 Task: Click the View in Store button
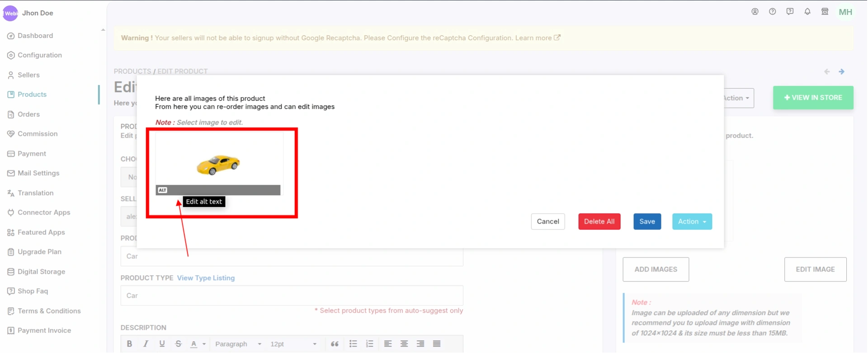coord(813,98)
